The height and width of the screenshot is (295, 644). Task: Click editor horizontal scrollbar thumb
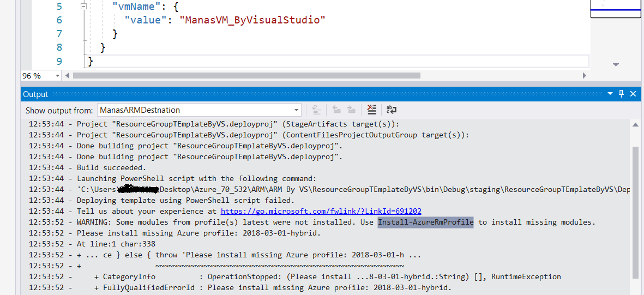point(246,76)
